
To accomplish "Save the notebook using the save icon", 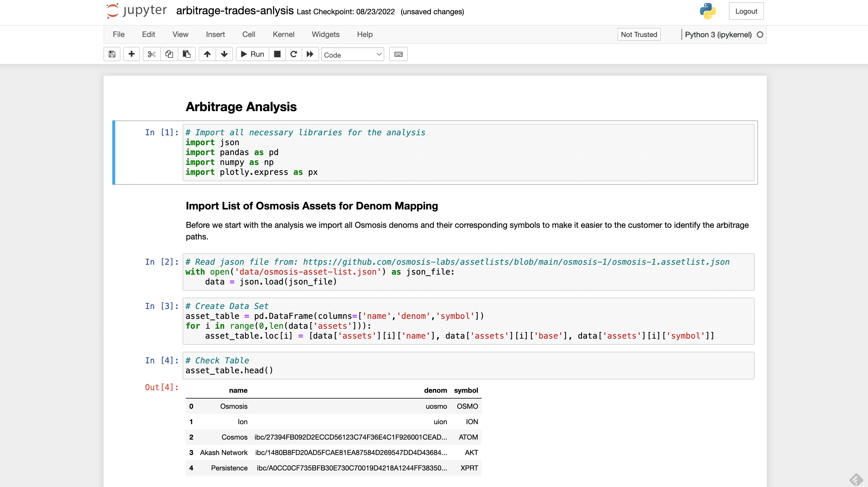I will point(112,54).
